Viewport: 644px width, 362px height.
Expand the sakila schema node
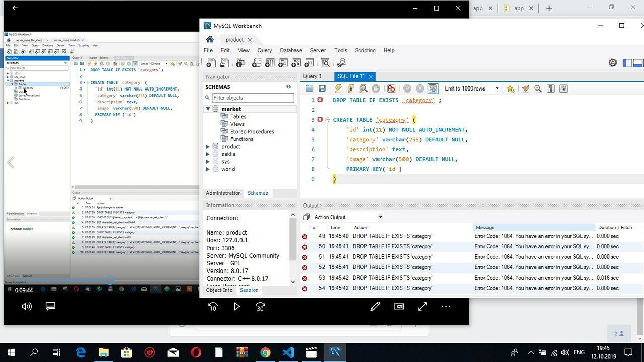[x=208, y=154]
